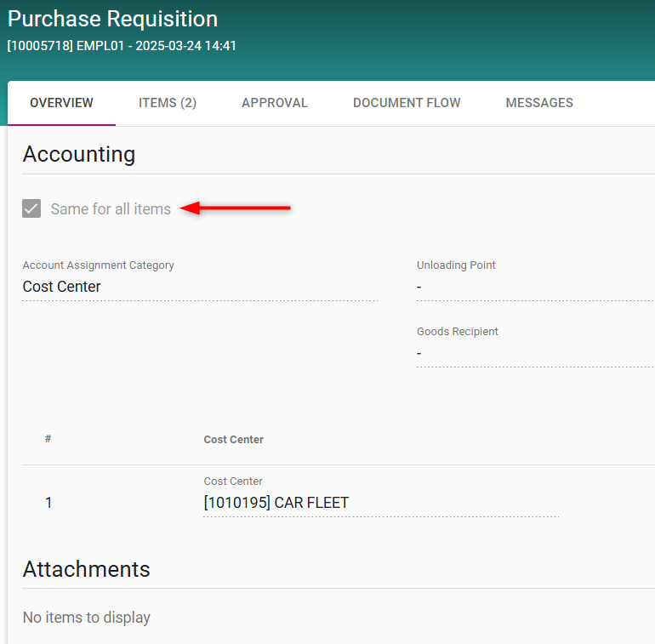Click the Unloading Point value field
The width and height of the screenshot is (655, 644).
[x=534, y=287]
